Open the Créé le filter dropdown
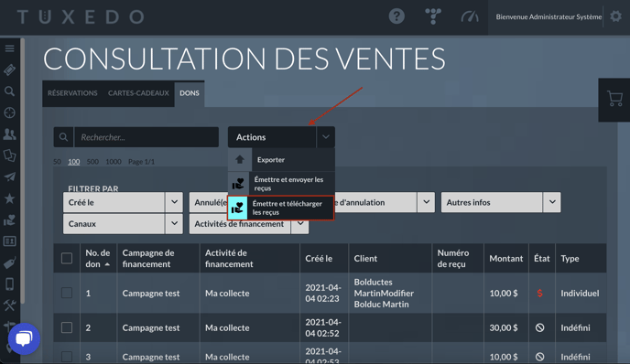The height and width of the screenshot is (364, 630). (x=123, y=202)
